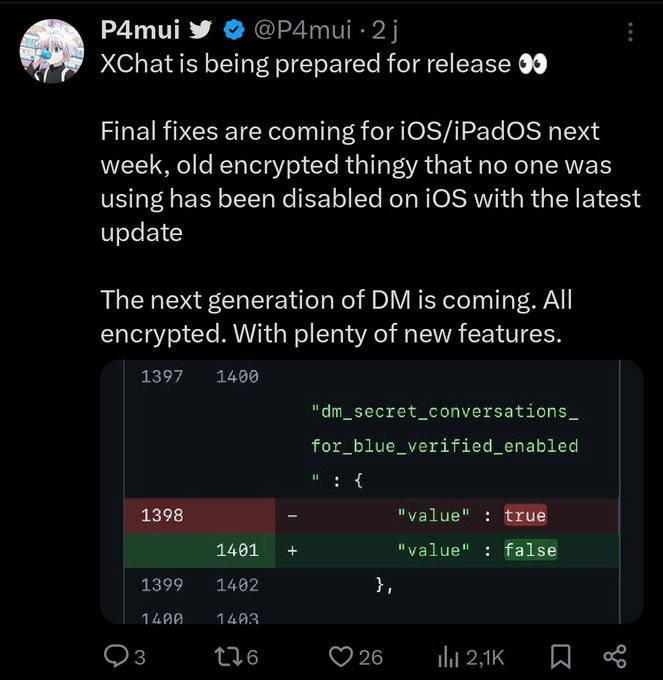This screenshot has width=663, height=680.
Task: Click the retweet arrows icon
Action: [229, 657]
